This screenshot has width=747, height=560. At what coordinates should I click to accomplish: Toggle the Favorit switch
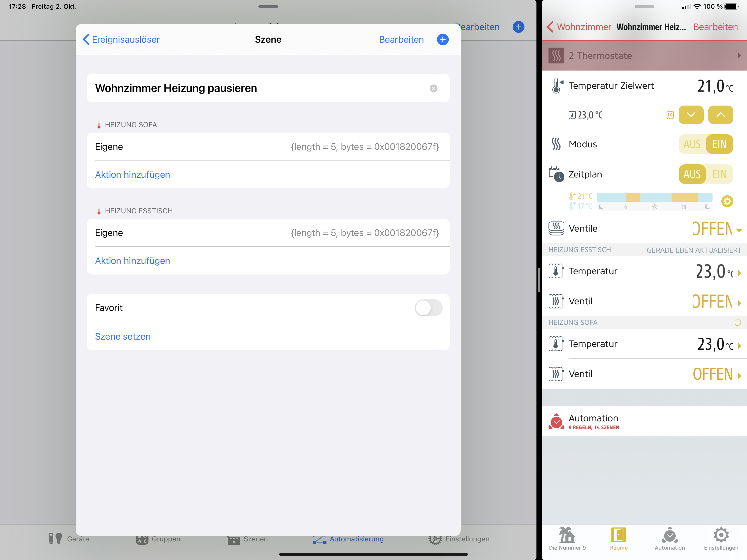click(428, 308)
